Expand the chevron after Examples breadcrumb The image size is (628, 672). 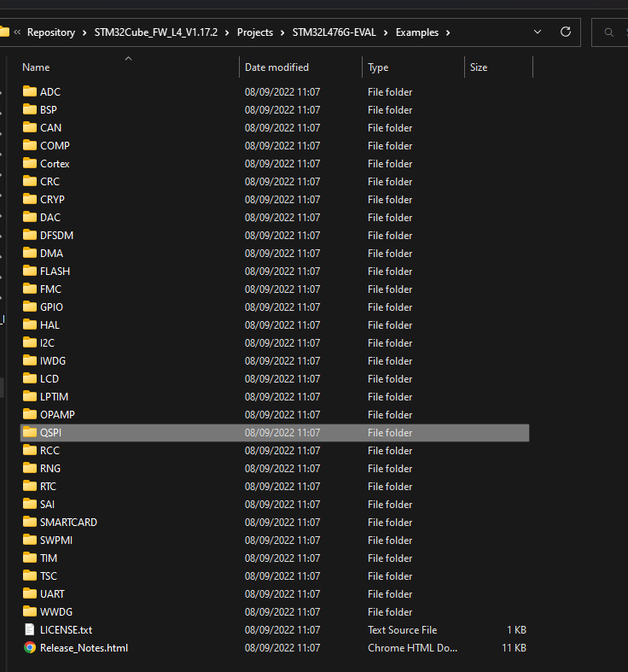(x=448, y=32)
